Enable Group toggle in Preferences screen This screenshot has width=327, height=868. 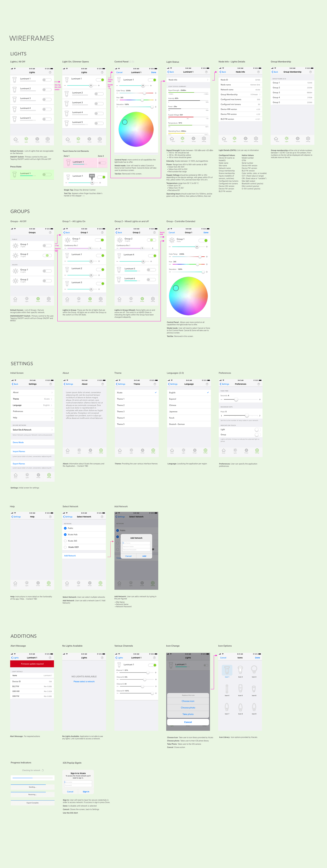point(257,435)
